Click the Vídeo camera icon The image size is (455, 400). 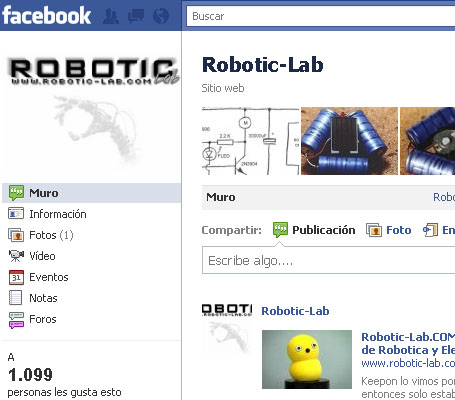(x=16, y=256)
